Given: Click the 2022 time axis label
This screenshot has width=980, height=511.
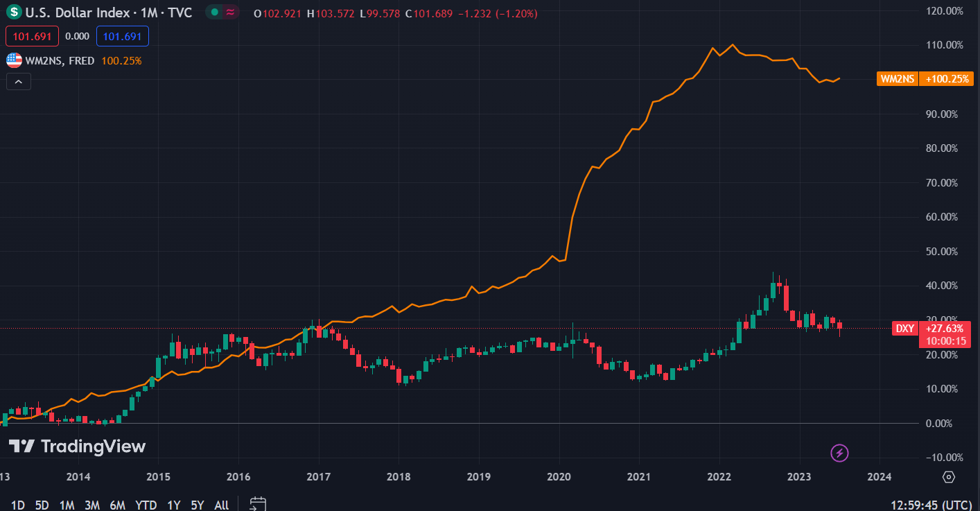Looking at the screenshot, I should point(719,477).
